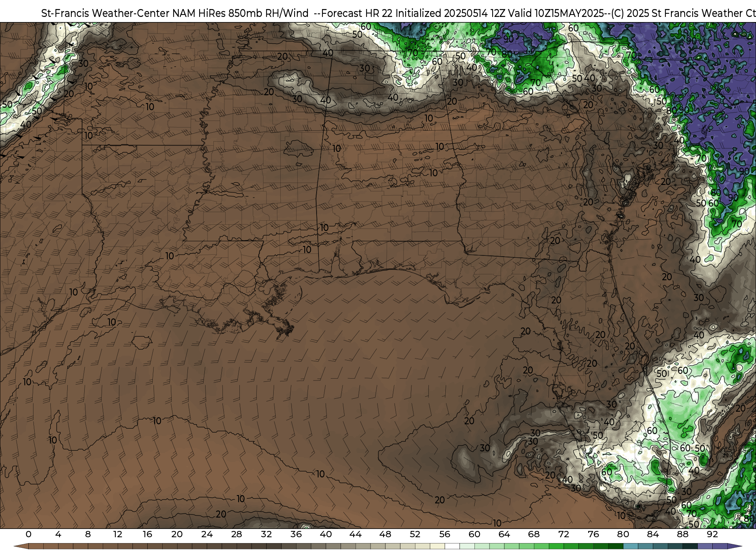Click the colorbar tick label 84
This screenshot has width=756, height=551.
click(653, 534)
